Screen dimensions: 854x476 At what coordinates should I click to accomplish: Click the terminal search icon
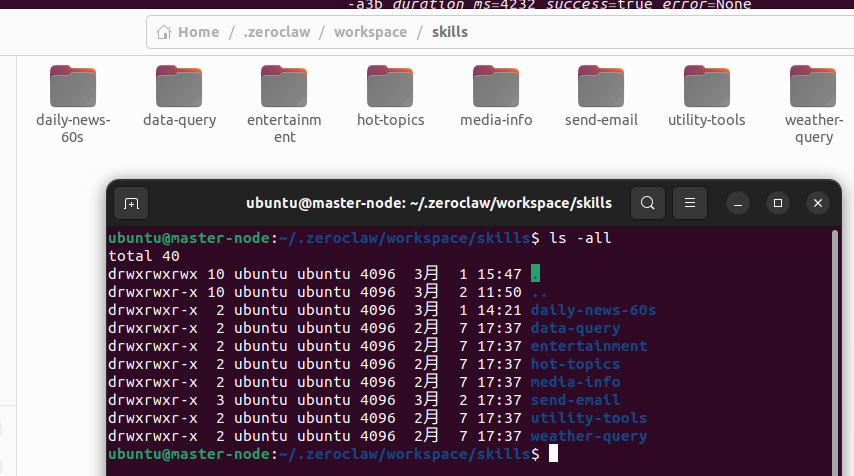(648, 203)
